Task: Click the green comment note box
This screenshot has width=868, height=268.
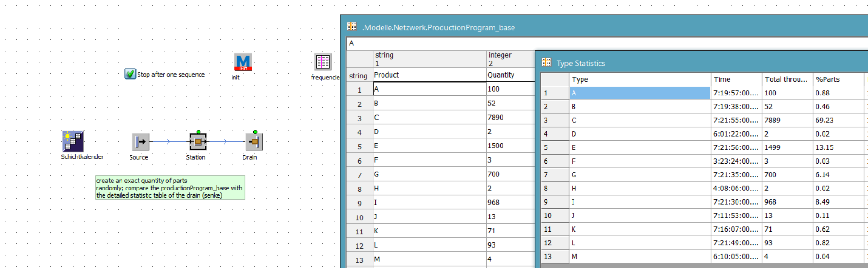Action: tap(170, 188)
